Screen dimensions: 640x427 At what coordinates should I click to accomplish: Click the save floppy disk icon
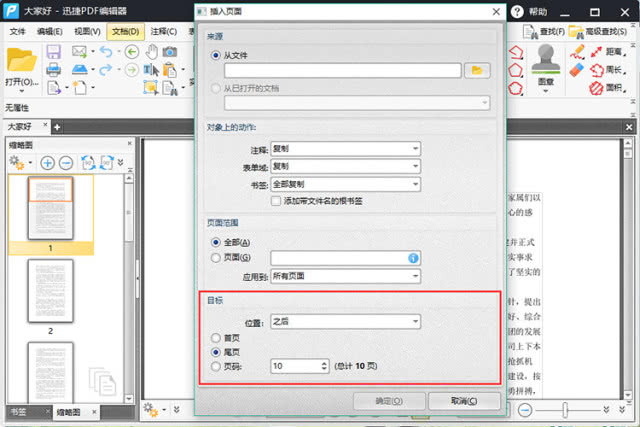coord(53,52)
